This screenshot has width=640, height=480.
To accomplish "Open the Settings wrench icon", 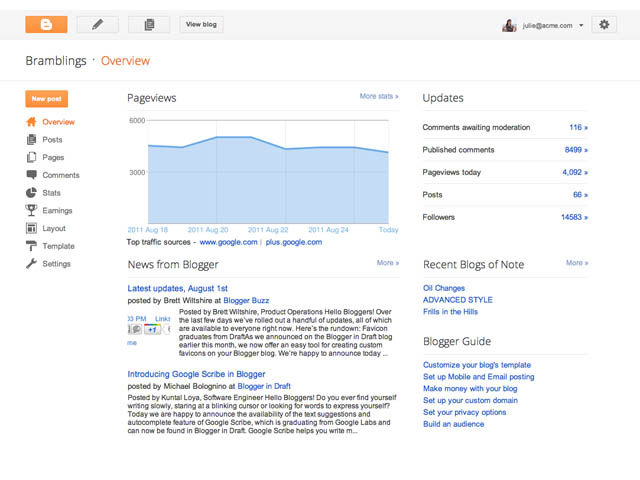I will (31, 264).
